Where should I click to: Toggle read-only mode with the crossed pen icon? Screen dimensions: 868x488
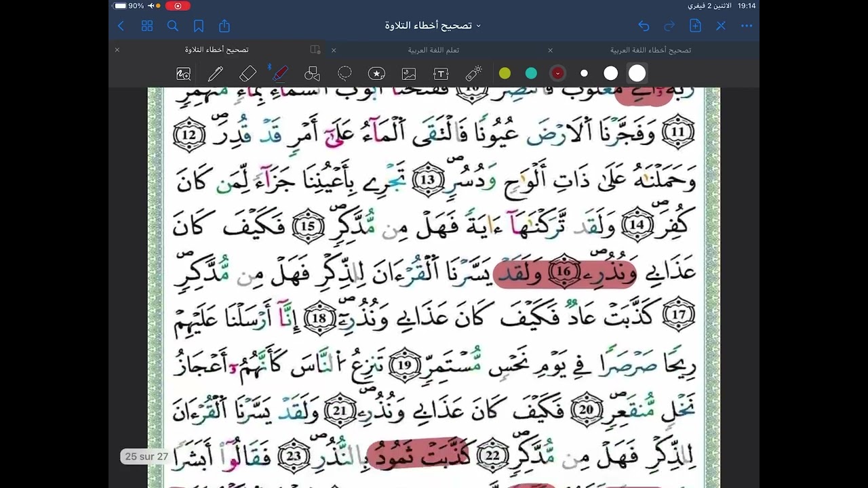pyautogui.click(x=721, y=26)
